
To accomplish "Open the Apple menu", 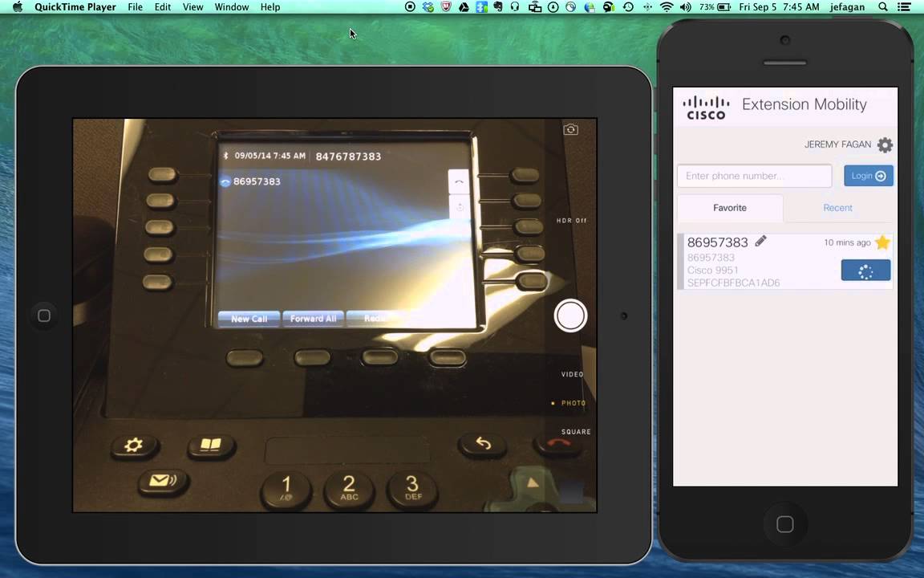I will (17, 7).
